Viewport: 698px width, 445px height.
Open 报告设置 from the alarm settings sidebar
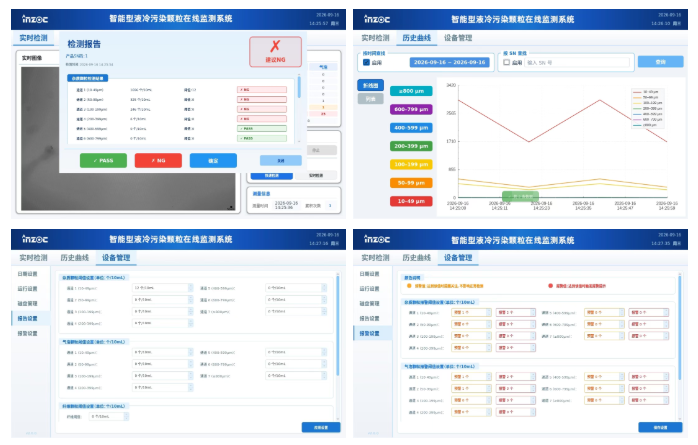tap(369, 318)
